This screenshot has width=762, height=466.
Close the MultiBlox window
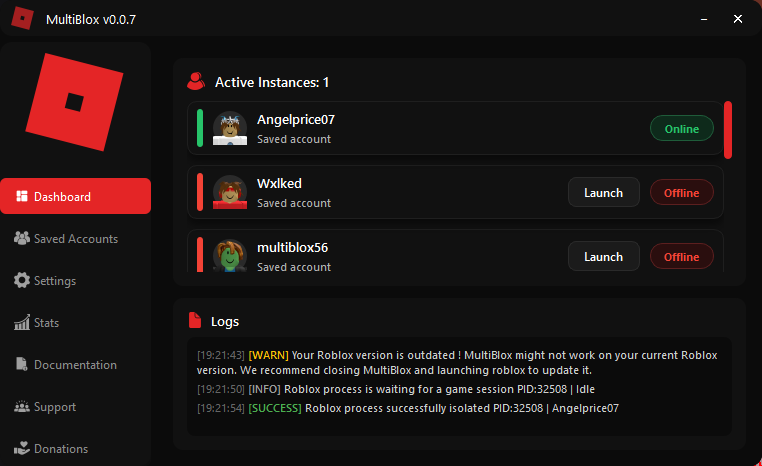738,19
